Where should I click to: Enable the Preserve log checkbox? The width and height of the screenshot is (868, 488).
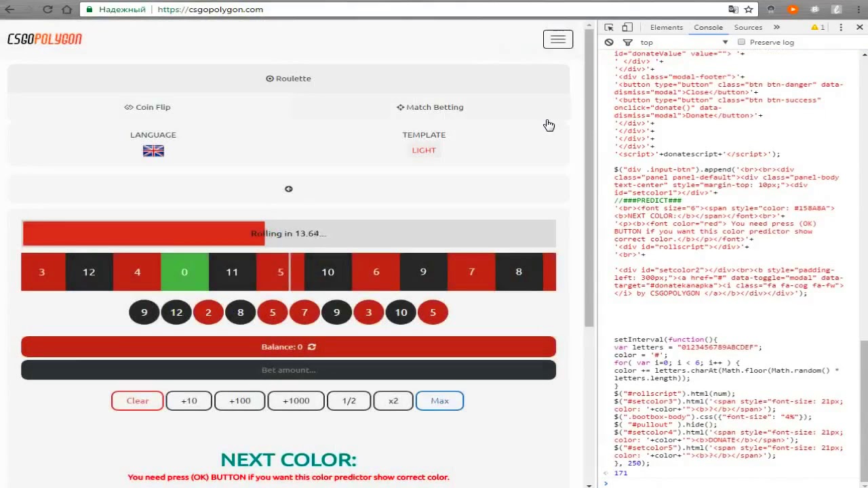[x=741, y=42]
